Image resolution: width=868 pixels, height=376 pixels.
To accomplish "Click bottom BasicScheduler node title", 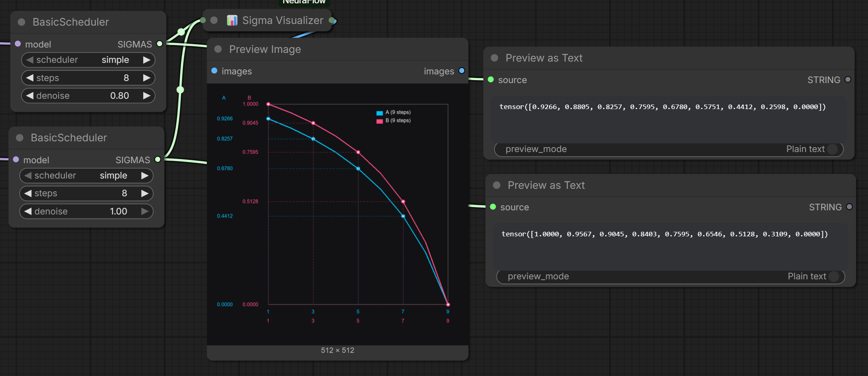I will pyautogui.click(x=69, y=138).
